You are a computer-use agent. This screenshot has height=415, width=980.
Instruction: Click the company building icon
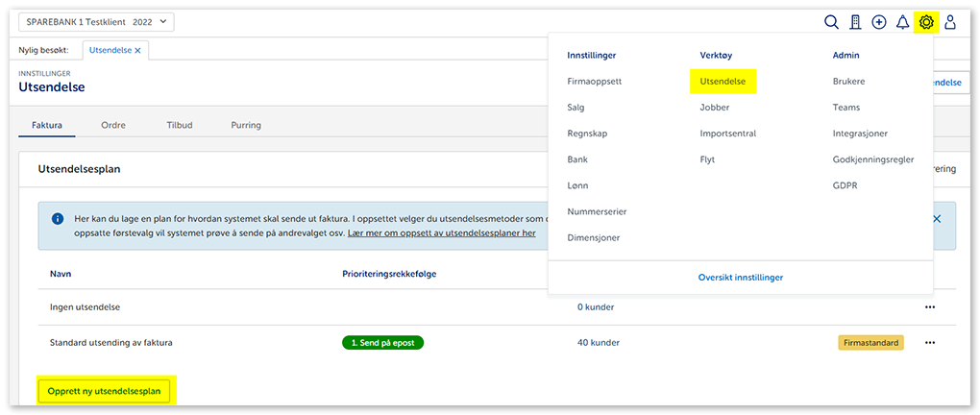[855, 22]
